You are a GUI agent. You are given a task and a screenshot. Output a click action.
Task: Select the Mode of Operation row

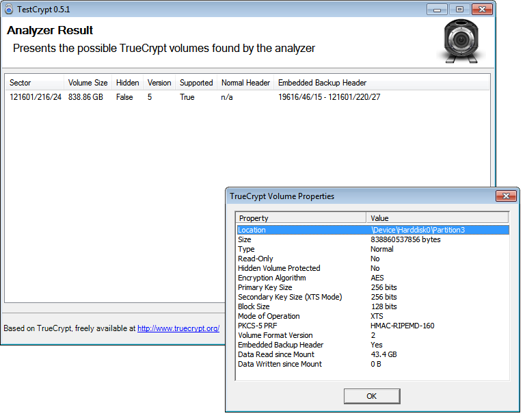373,316
